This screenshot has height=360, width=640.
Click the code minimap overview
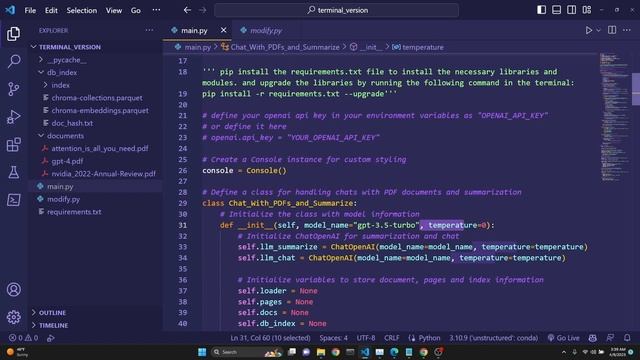[615, 117]
